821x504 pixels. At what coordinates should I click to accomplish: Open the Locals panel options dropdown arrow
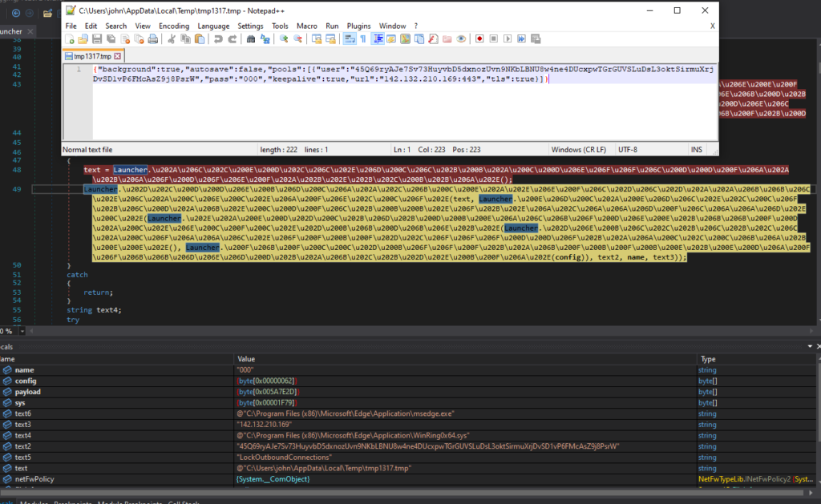810,346
